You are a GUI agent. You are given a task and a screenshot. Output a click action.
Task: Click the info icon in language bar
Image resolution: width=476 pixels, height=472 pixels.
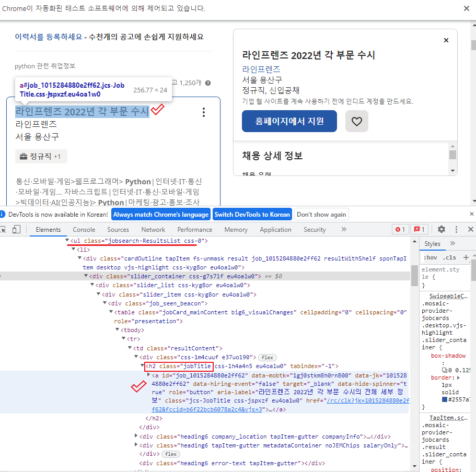[x=3, y=215]
